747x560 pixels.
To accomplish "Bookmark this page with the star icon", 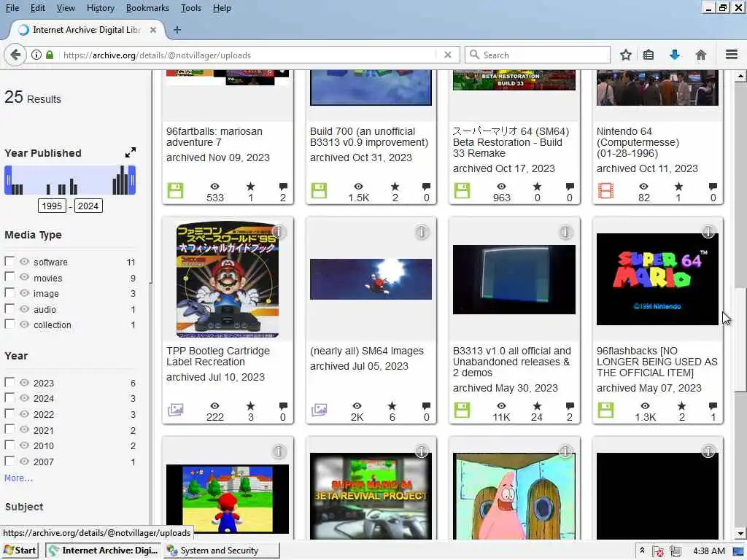I will click(625, 55).
